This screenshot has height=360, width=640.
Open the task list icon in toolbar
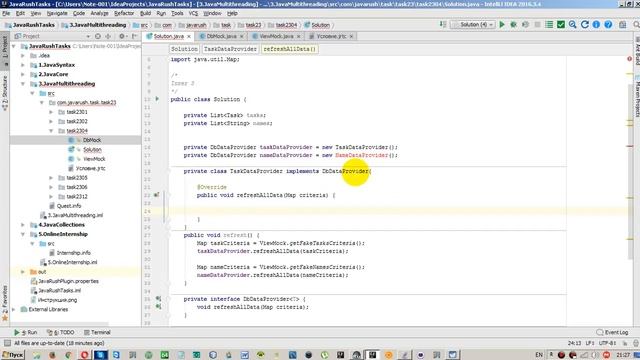pyautogui.click(x=549, y=25)
